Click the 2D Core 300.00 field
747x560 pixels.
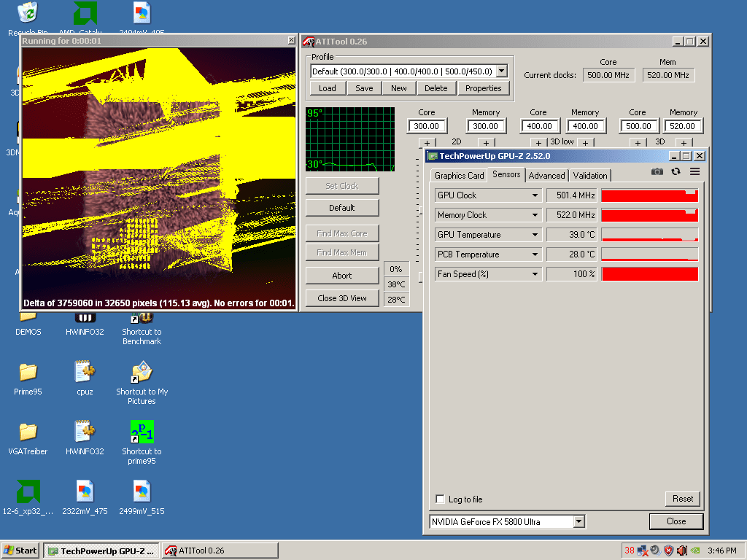(x=427, y=126)
